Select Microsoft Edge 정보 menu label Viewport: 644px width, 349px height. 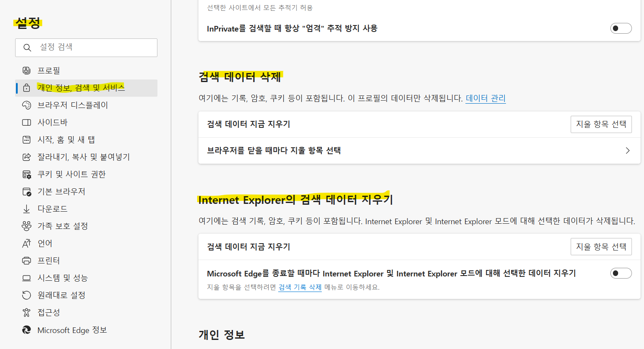pyautogui.click(x=72, y=330)
